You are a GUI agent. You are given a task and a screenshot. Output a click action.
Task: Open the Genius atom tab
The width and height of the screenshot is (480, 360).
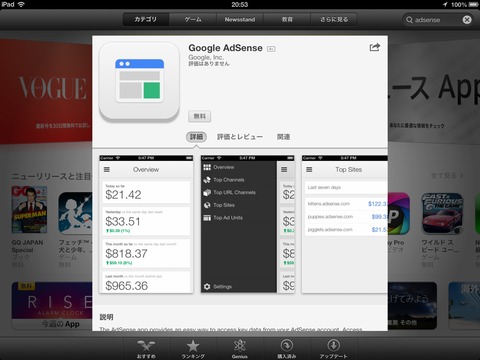pos(240,349)
